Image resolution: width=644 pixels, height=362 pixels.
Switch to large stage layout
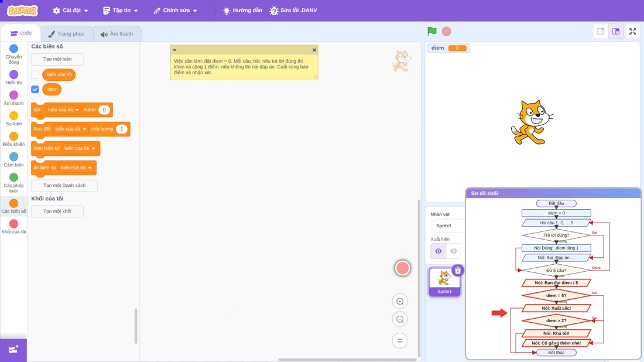pos(616,31)
